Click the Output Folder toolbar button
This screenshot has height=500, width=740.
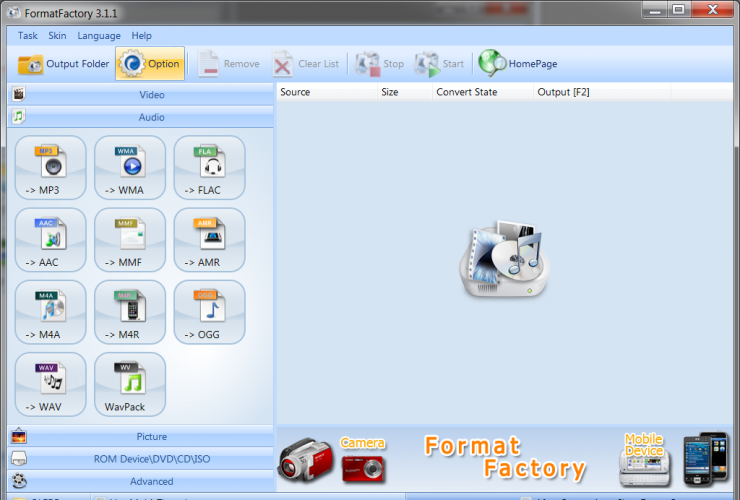[64, 64]
